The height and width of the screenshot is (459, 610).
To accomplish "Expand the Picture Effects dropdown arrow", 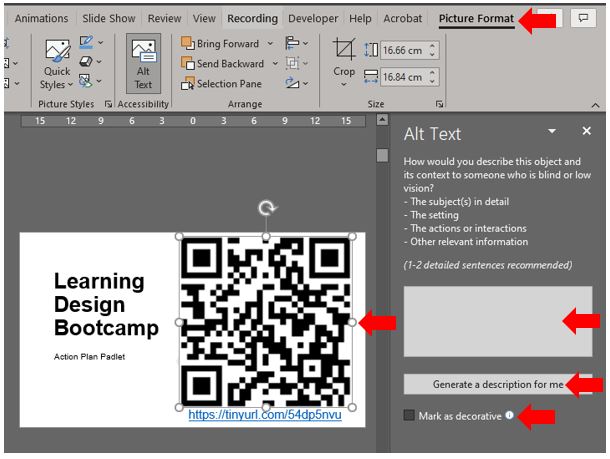I will click(99, 61).
